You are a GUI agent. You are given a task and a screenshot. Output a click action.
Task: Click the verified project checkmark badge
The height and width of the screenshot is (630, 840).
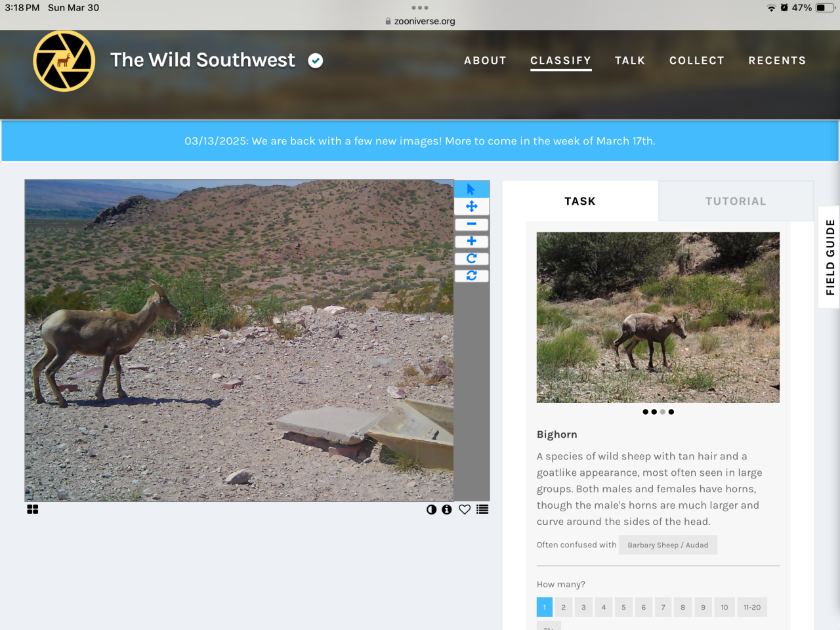(x=316, y=61)
